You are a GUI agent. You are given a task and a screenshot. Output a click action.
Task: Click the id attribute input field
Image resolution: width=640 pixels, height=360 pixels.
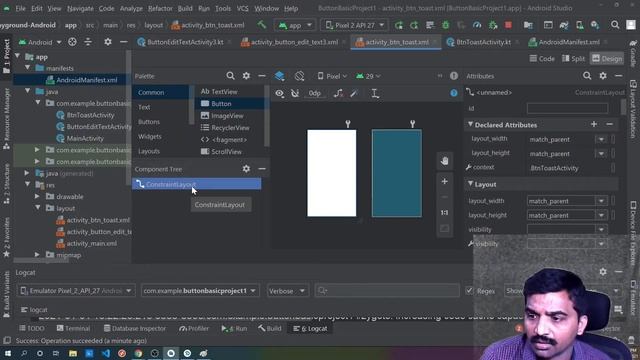coord(567,108)
